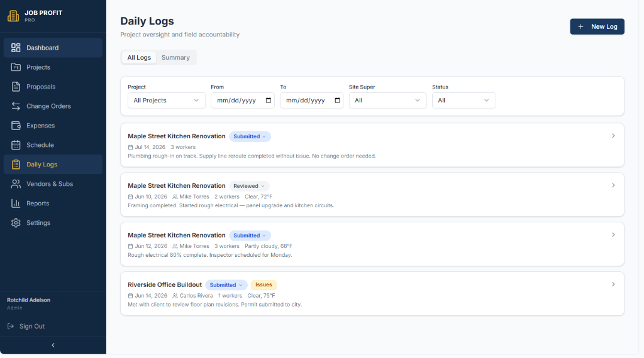The width and height of the screenshot is (644, 358).
Task: Click Mike Torres on Jun 10 log
Action: click(194, 197)
